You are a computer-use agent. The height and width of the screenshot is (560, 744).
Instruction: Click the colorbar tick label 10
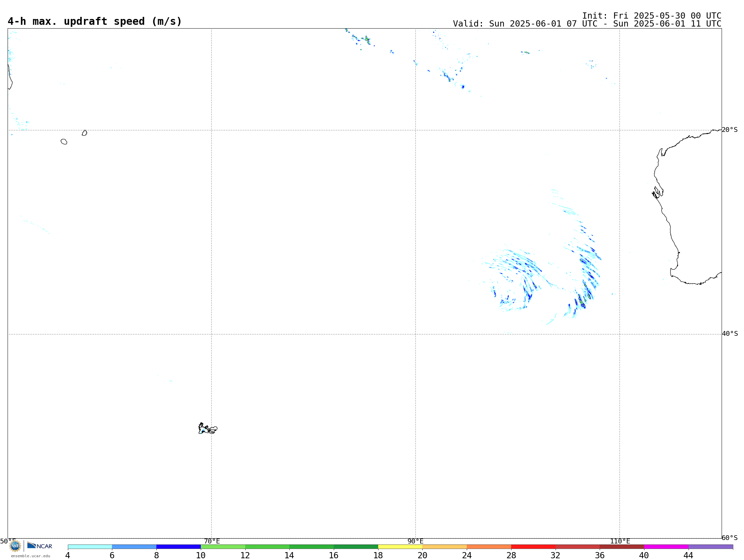point(201,555)
